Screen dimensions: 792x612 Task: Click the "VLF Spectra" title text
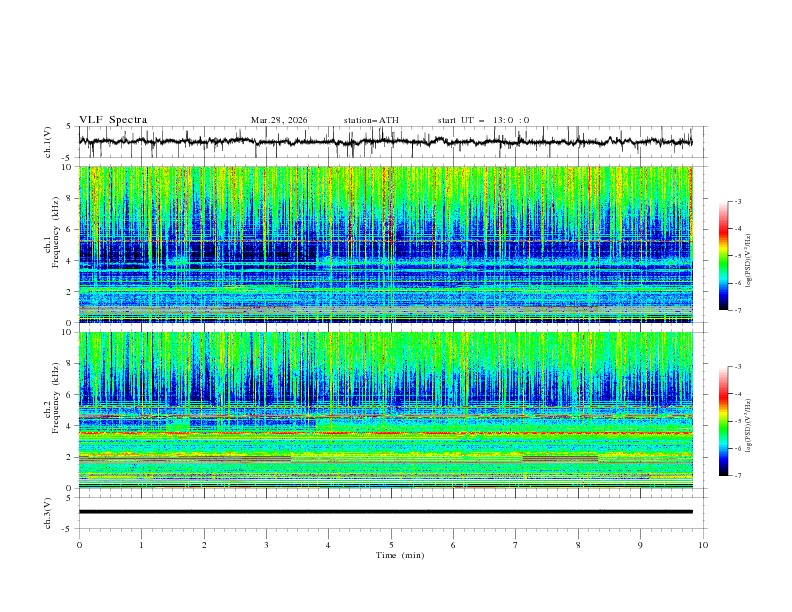(113, 120)
